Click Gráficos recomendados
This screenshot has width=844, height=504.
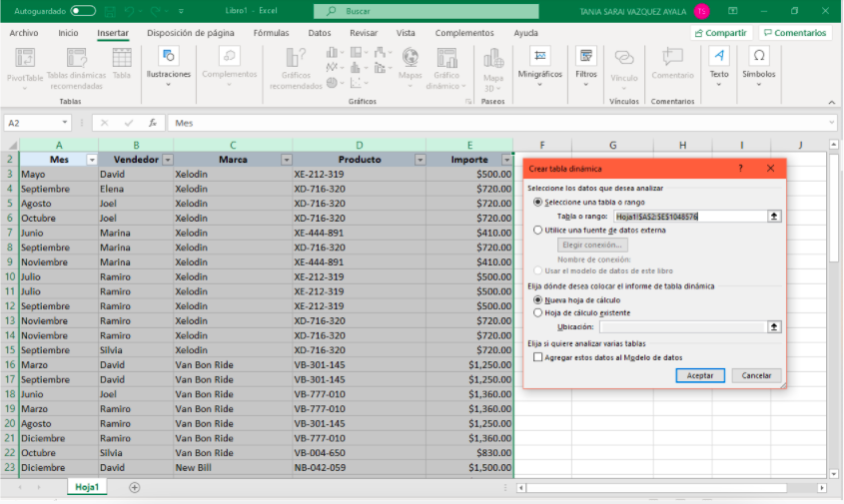pyautogui.click(x=296, y=68)
